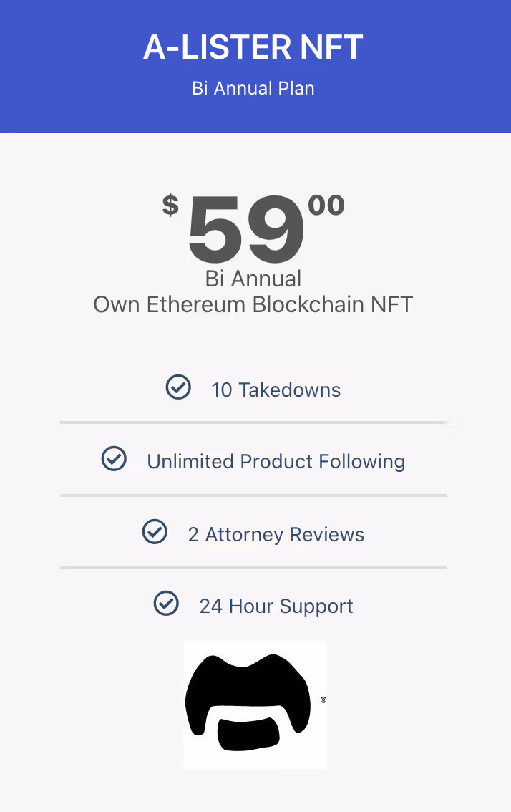511x812 pixels.
Task: Click the divider line below 10 Takedowns
Action: tap(253, 423)
